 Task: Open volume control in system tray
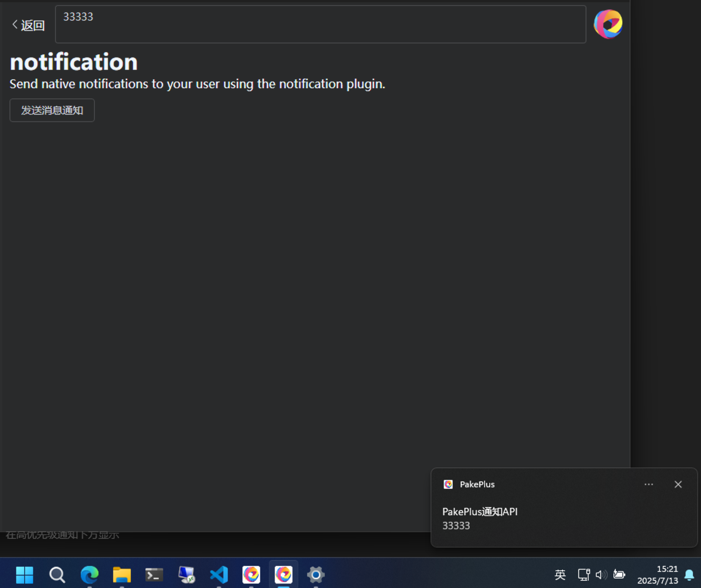tap(601, 575)
